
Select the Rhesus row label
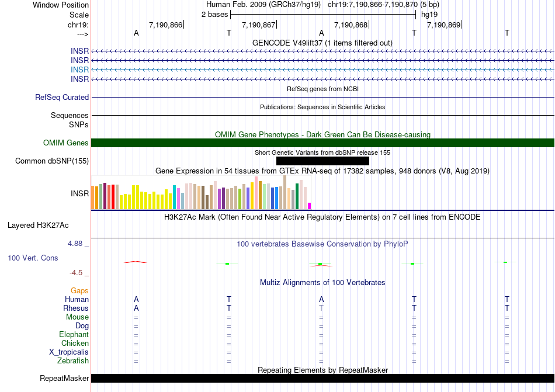(76, 308)
